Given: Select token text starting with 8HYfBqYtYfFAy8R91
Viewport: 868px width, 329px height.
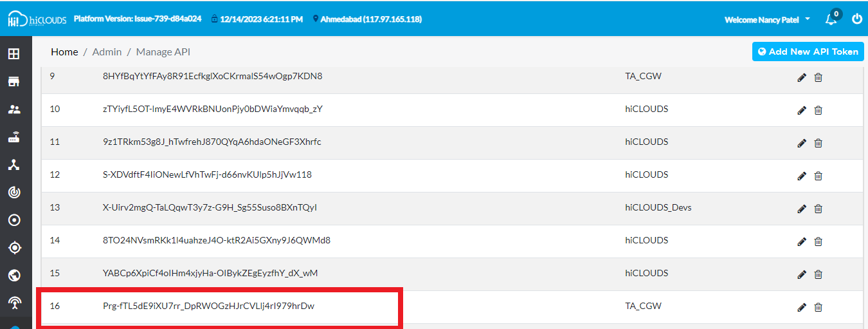Looking at the screenshot, I should pyautogui.click(x=213, y=76).
